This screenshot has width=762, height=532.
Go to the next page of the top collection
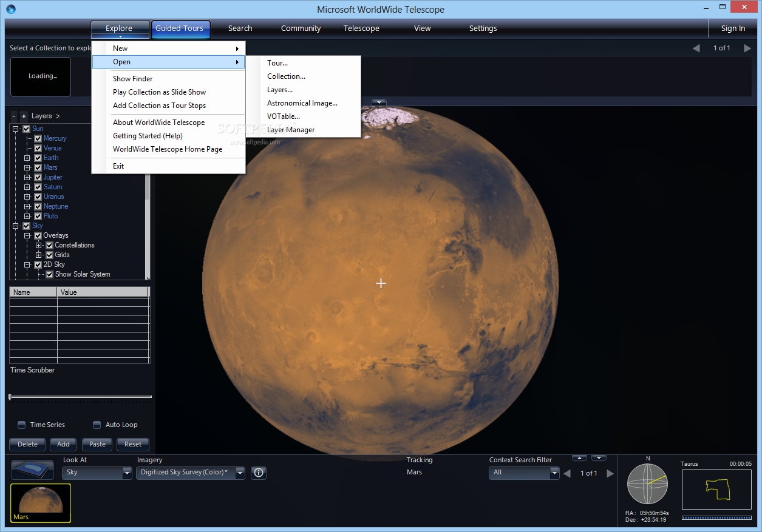click(x=747, y=48)
